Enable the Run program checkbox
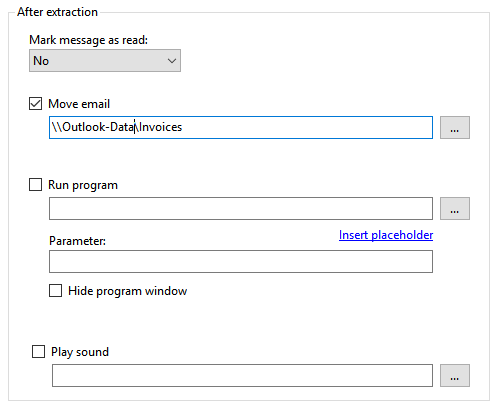 36,184
